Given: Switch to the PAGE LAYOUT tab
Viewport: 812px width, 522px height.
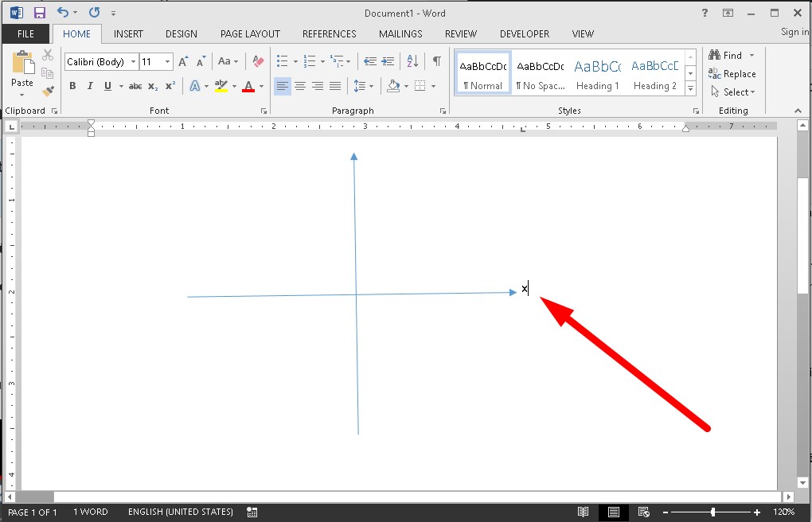Looking at the screenshot, I should click(x=250, y=34).
